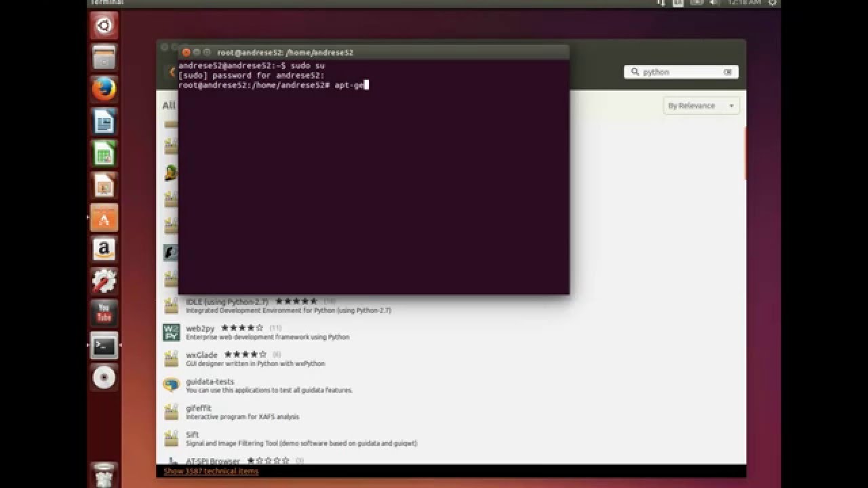Viewport: 868px width, 488px height.
Task: Open LibreOffice Calc from the launcher
Action: pyautogui.click(x=104, y=154)
